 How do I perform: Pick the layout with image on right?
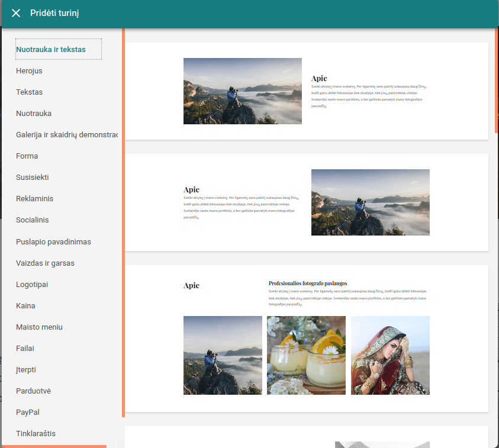306,202
